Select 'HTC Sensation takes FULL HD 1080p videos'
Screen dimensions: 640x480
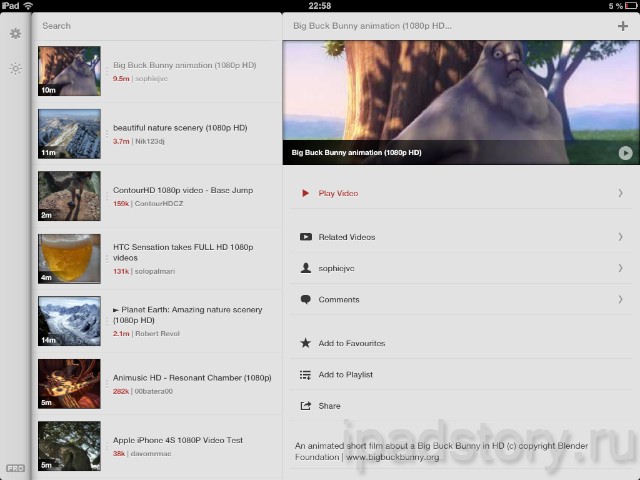pos(183,252)
